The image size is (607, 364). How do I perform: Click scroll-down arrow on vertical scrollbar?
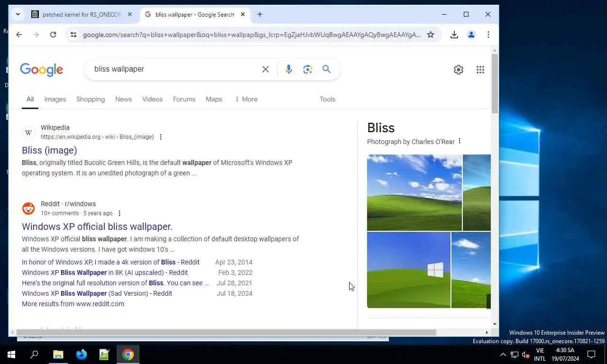click(495, 324)
